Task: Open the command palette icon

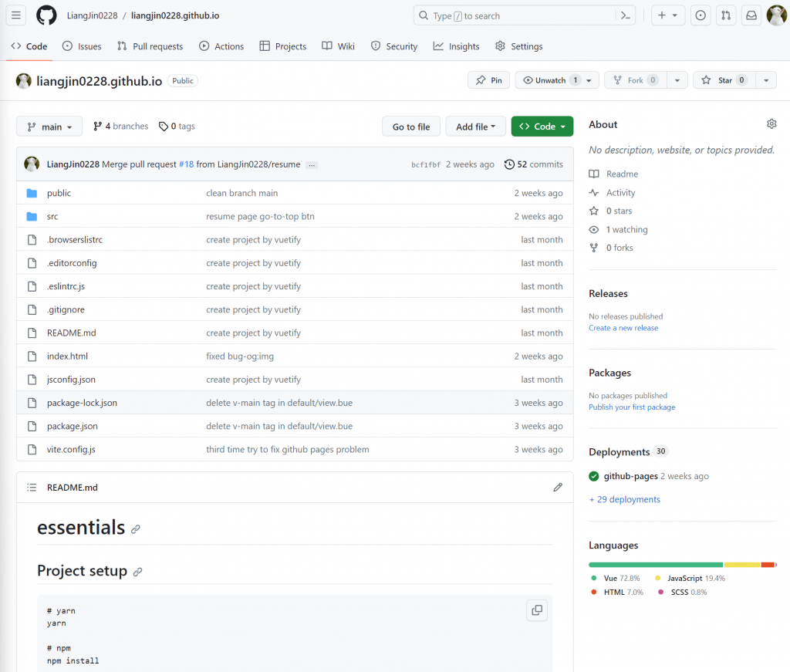Action: [626, 15]
